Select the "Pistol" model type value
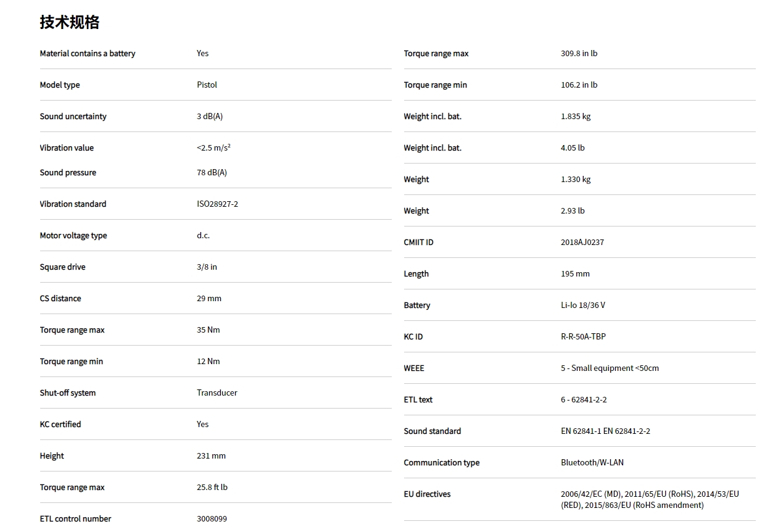The image size is (778, 532). tap(207, 85)
